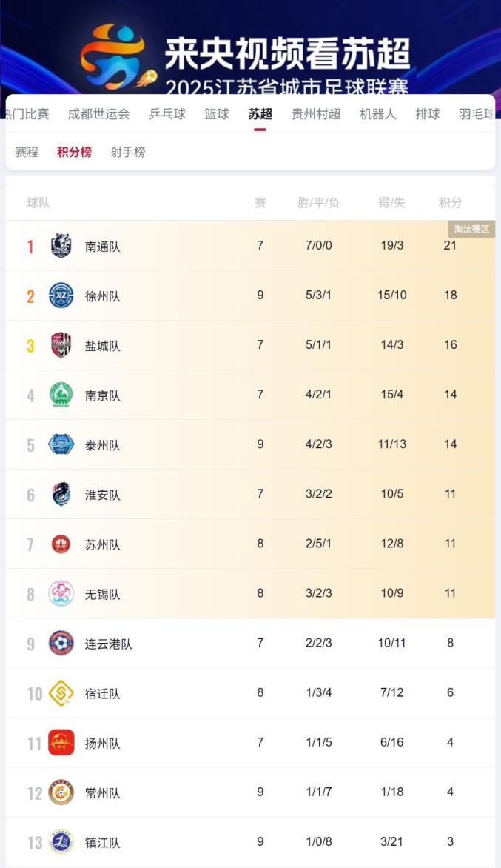The width and height of the screenshot is (501, 868).
Task: Click the 无锡队 pink club logo
Action: [x=61, y=593]
